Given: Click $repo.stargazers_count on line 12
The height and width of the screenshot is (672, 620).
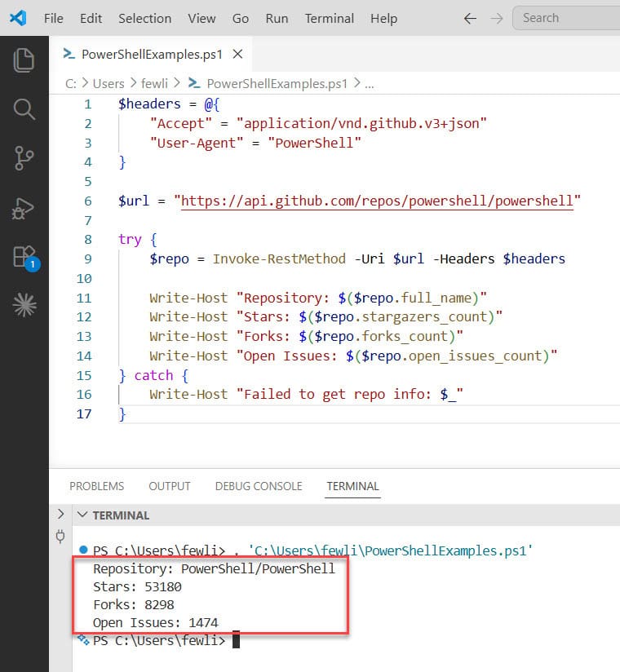Looking at the screenshot, I should click(x=401, y=316).
